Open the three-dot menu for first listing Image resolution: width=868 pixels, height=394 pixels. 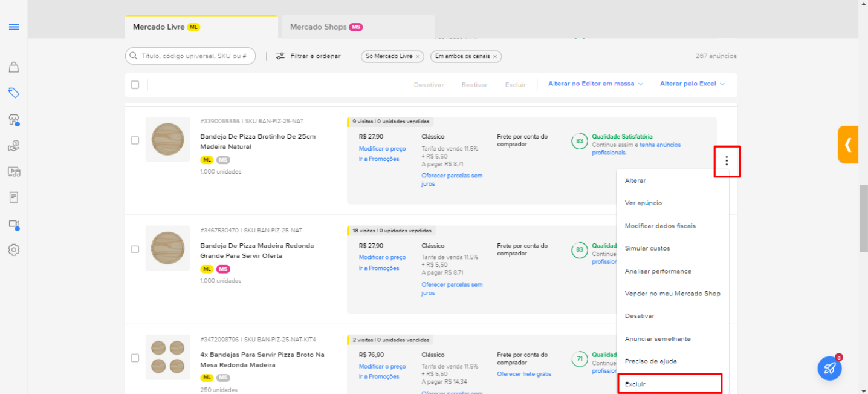(727, 161)
